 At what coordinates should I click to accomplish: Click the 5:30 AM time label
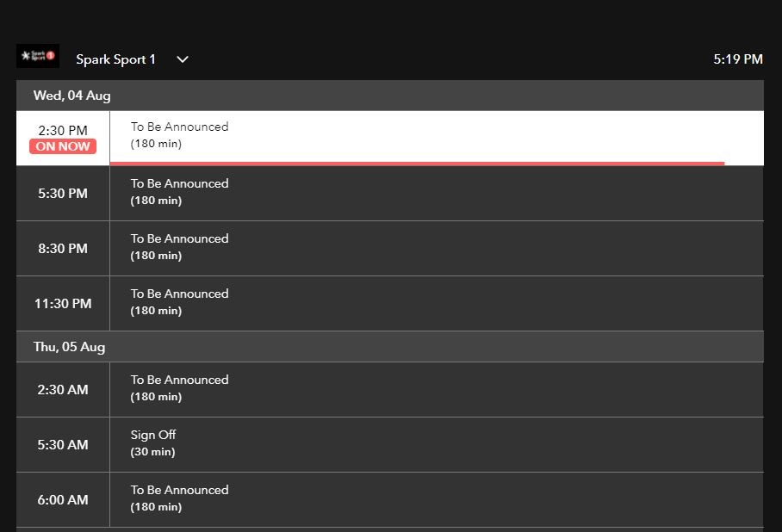pyautogui.click(x=63, y=445)
